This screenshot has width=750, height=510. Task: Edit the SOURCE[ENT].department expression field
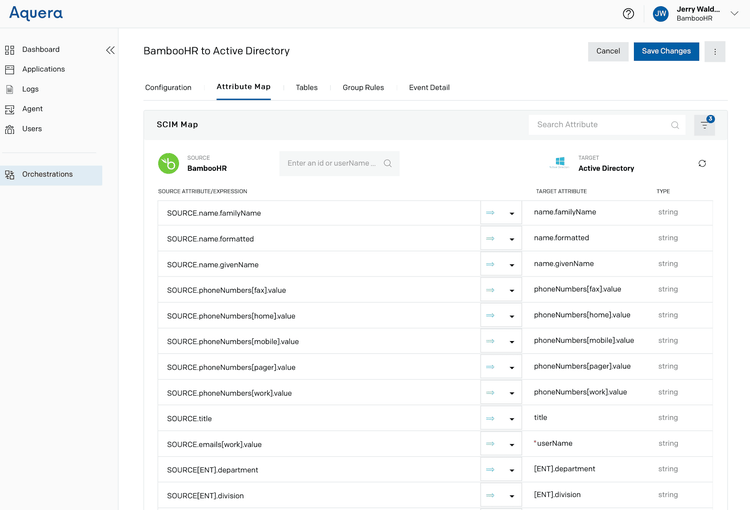coord(319,470)
